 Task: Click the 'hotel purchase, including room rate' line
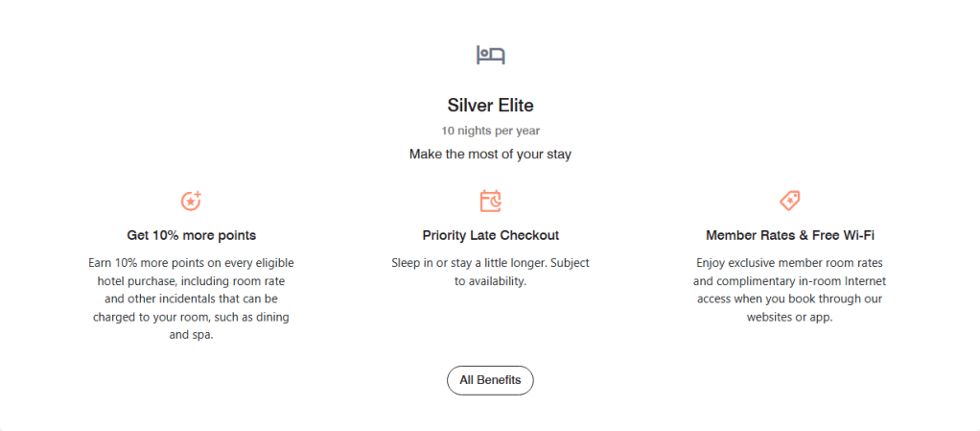tap(192, 280)
